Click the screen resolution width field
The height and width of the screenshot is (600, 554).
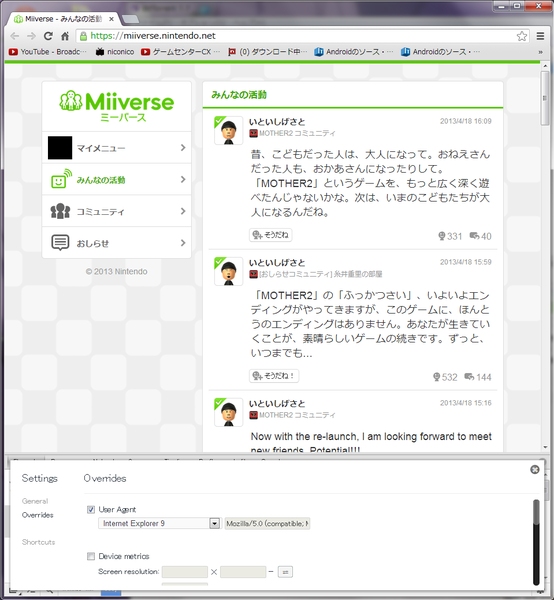click(185, 572)
